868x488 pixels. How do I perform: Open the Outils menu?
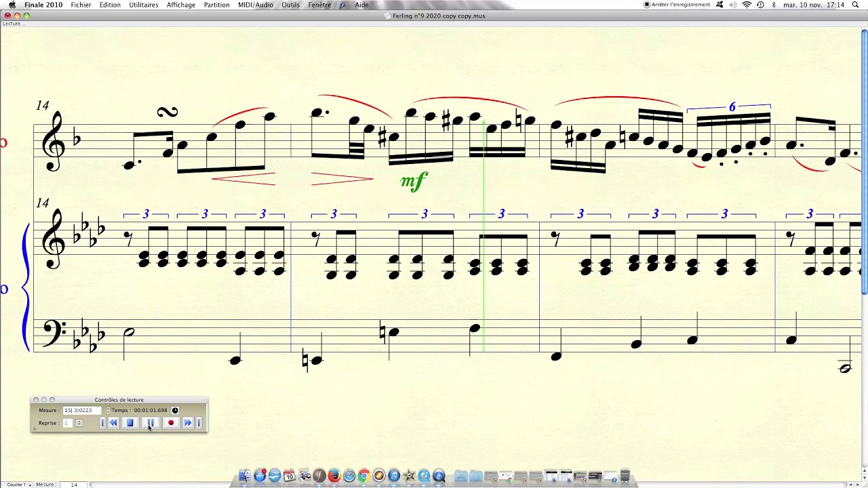point(291,5)
